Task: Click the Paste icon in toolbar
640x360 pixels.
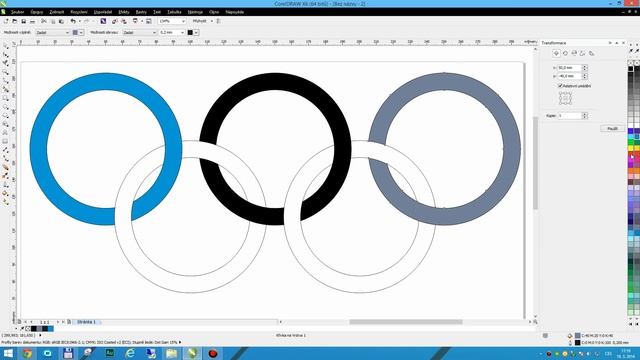Action: click(x=61, y=21)
